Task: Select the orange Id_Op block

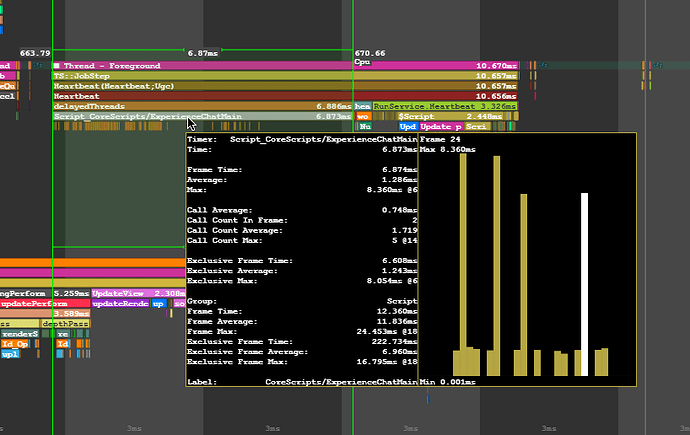Action: [x=15, y=344]
